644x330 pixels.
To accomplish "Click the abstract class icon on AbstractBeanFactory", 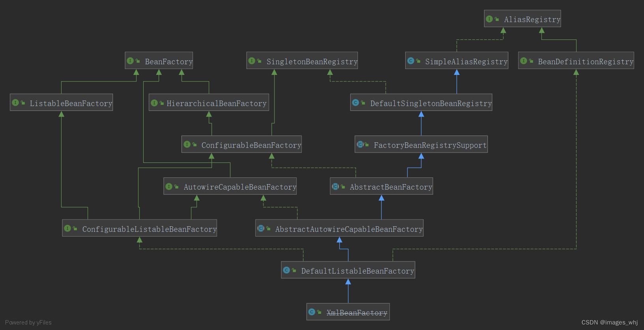I will 335,186.
